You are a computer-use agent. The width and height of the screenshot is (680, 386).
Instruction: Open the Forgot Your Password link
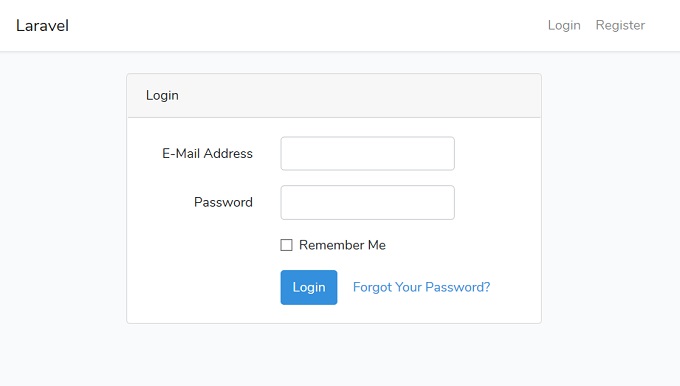point(422,287)
